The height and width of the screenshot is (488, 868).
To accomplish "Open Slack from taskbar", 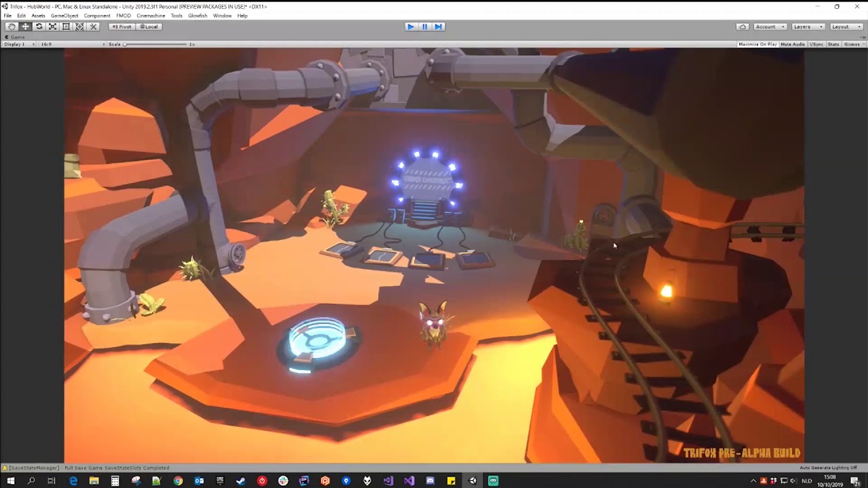I will point(283,481).
